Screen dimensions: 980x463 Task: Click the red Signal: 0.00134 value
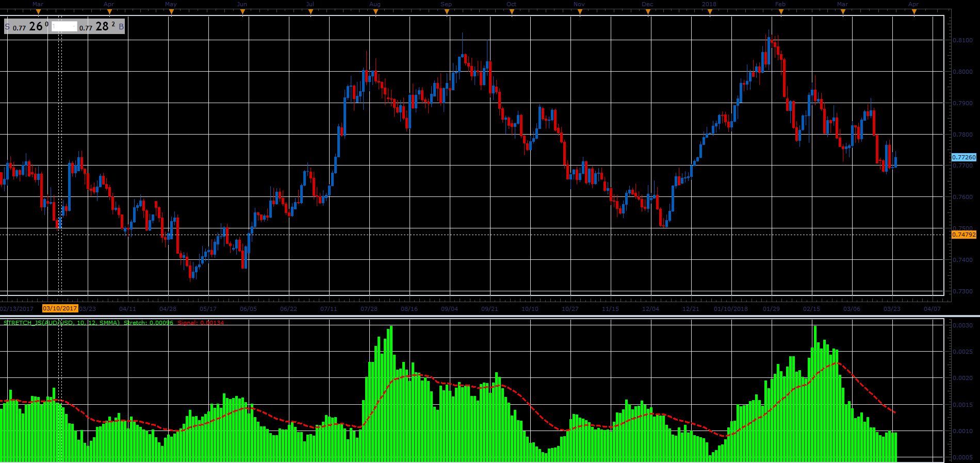pyautogui.click(x=201, y=323)
